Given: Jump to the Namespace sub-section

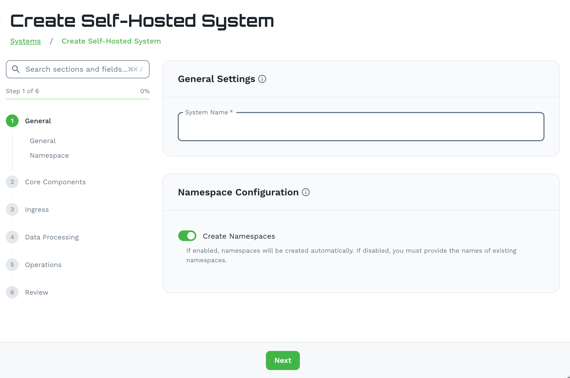Looking at the screenshot, I should [49, 156].
